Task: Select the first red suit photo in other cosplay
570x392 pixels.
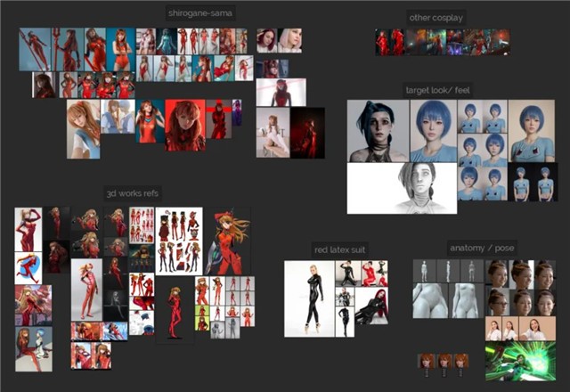Action: pos(382,43)
